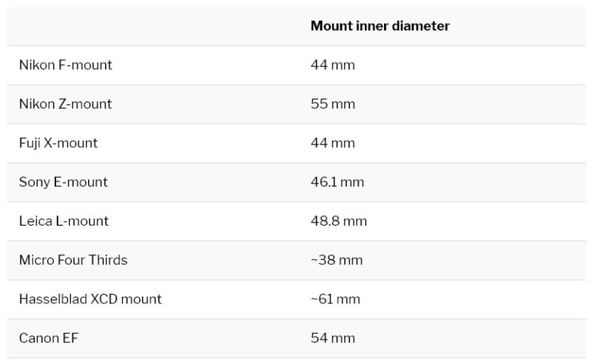592x364 pixels.
Task: Select the 54 mm diameter value
Action: (332, 338)
